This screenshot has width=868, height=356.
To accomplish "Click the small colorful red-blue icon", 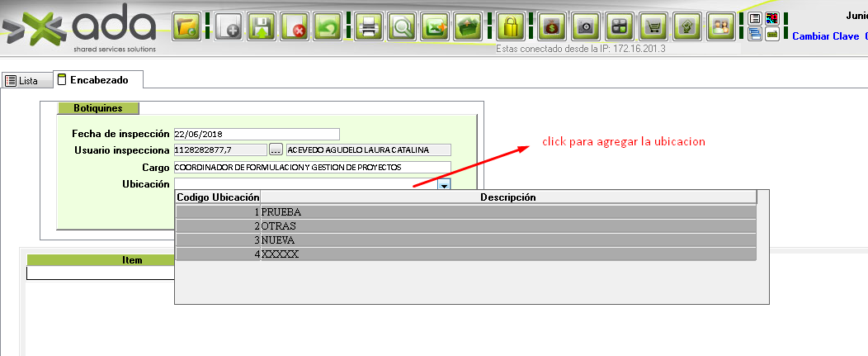I will tap(771, 18).
